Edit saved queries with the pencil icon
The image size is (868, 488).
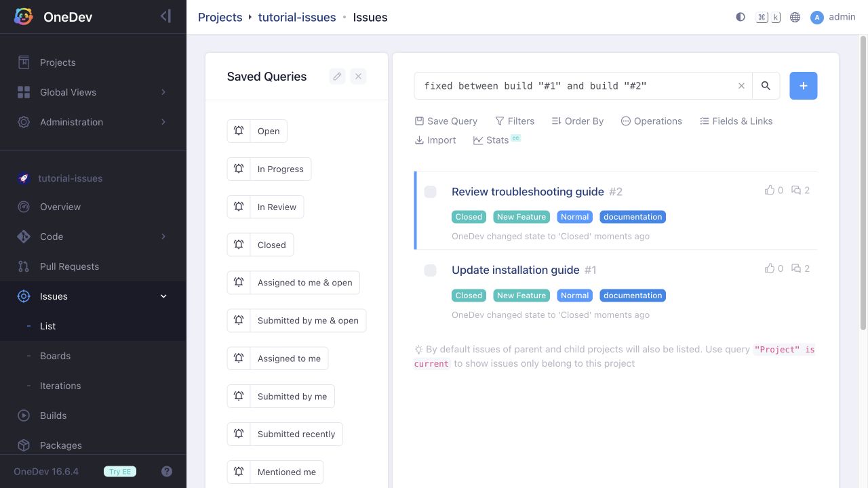pos(337,77)
